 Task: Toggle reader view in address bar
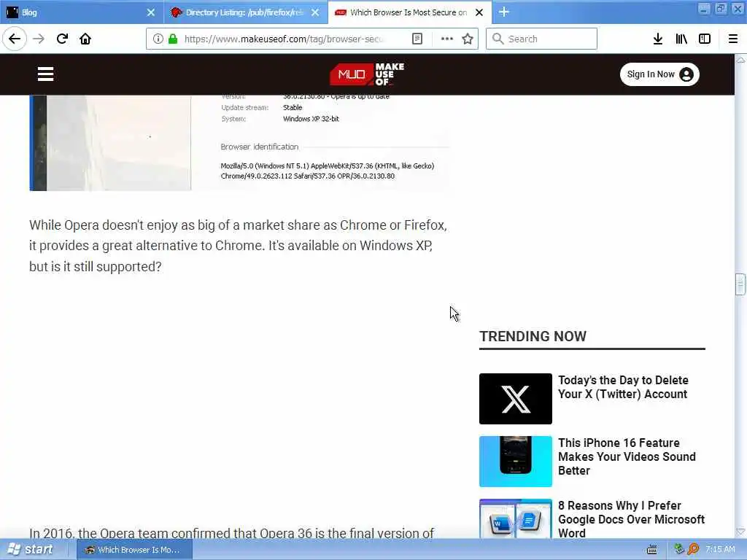(x=417, y=39)
